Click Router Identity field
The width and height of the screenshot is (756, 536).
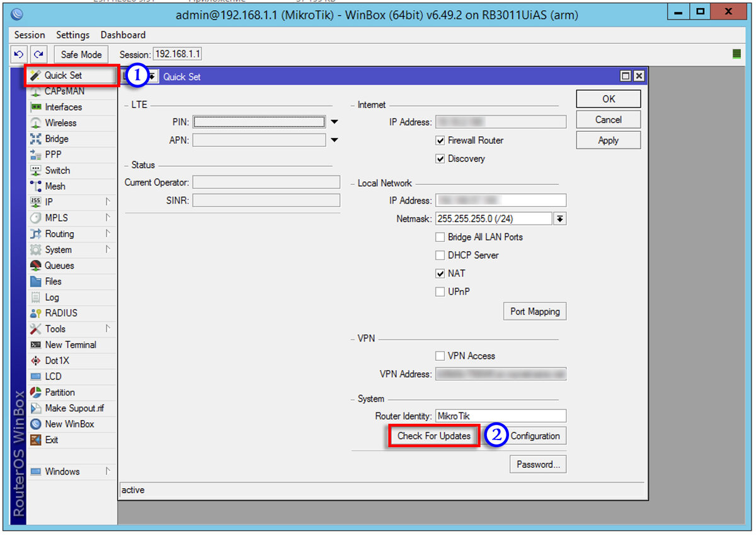click(x=501, y=416)
